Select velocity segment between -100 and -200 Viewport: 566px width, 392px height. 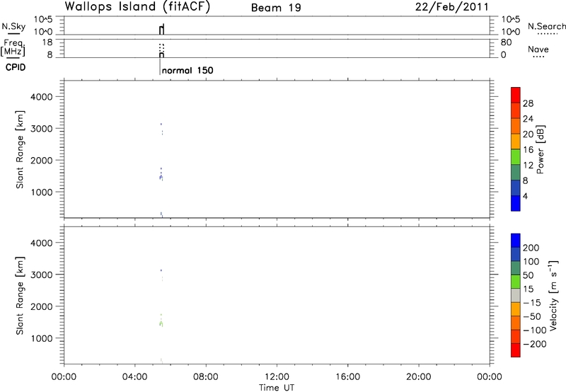(x=516, y=337)
